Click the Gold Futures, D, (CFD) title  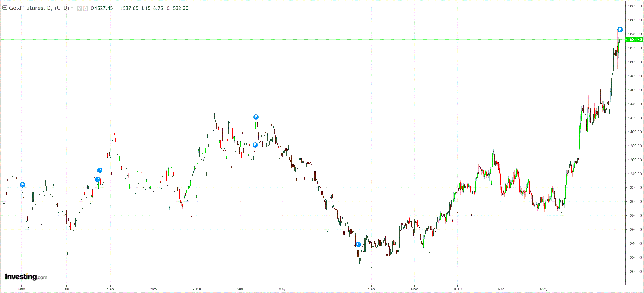[x=39, y=8]
